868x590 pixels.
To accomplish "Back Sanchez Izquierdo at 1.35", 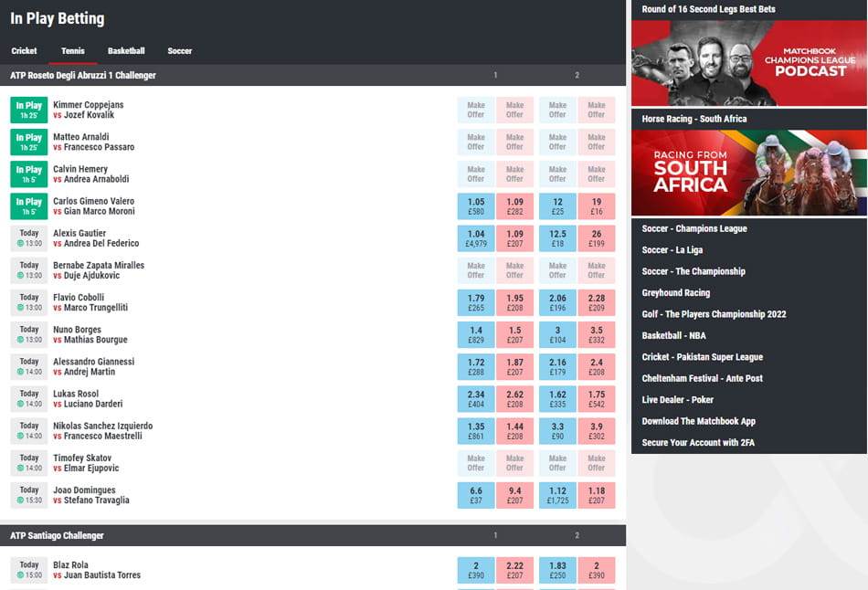I will click(x=476, y=430).
